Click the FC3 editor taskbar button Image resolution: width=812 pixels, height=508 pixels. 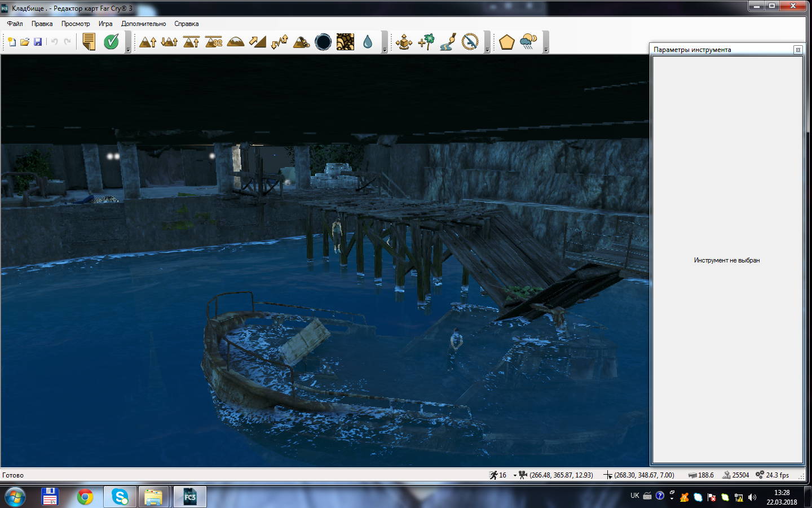(x=190, y=497)
